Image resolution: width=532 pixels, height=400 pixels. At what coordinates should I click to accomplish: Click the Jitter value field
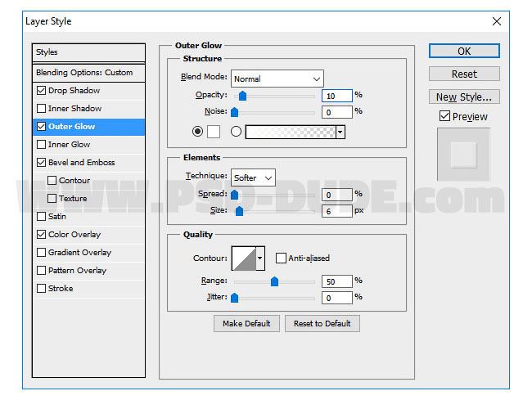337,298
